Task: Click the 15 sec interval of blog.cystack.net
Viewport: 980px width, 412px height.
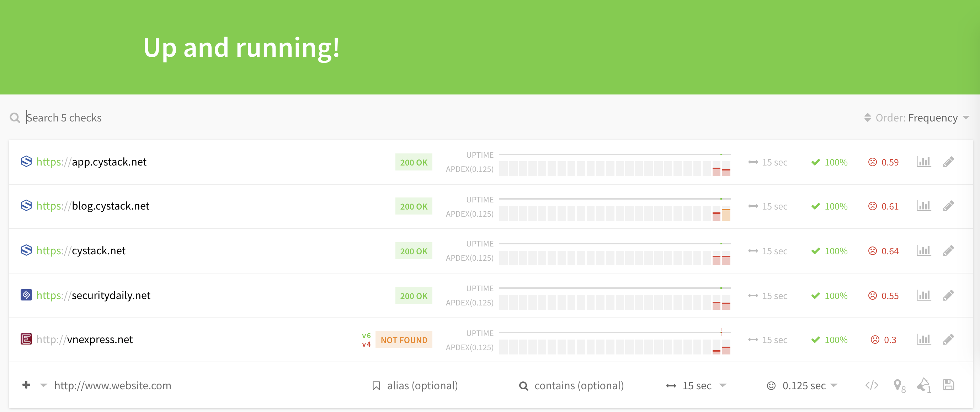Action: coord(768,206)
